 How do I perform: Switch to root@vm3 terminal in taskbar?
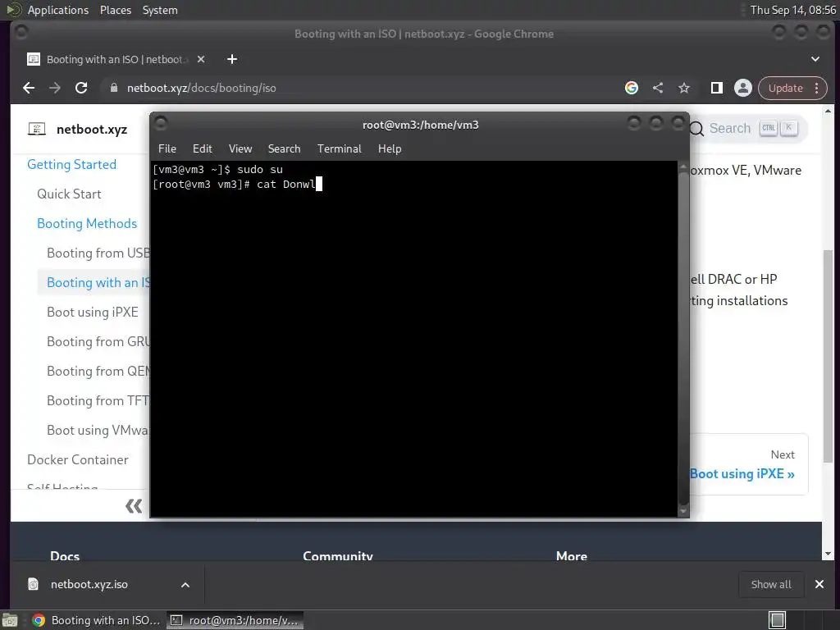click(235, 620)
